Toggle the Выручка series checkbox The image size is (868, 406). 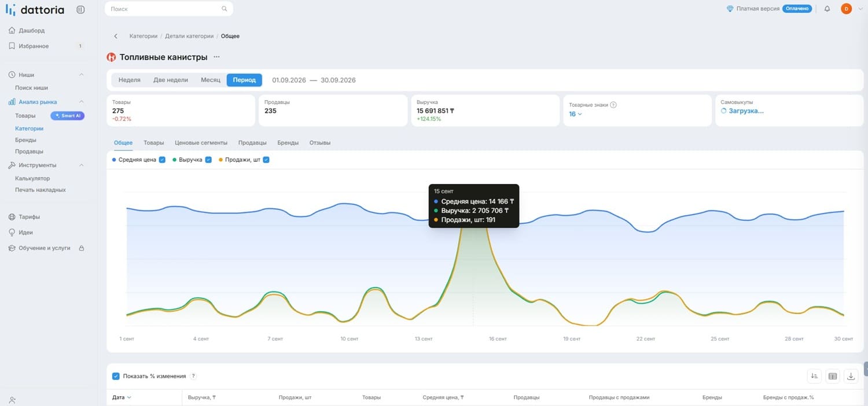tap(208, 160)
